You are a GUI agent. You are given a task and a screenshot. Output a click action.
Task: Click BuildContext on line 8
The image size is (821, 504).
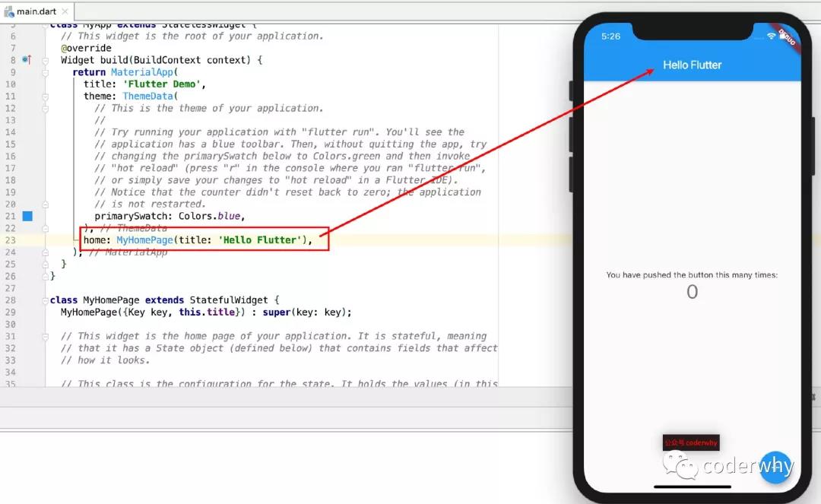167,60
